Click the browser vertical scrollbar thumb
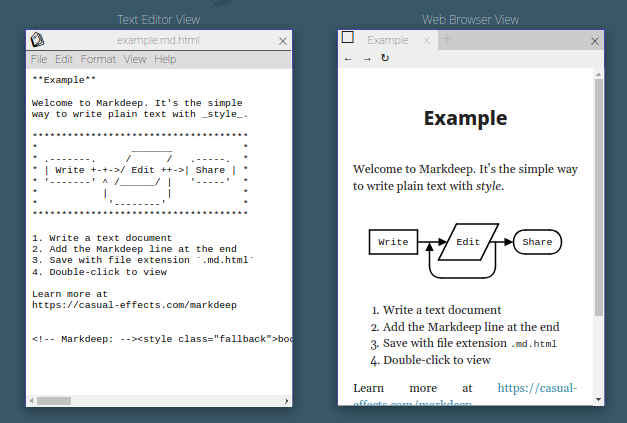This screenshot has width=627, height=423. [598, 197]
